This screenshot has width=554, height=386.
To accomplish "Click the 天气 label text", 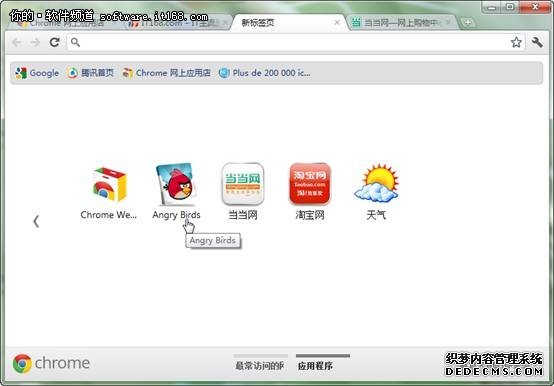I will click(376, 215).
